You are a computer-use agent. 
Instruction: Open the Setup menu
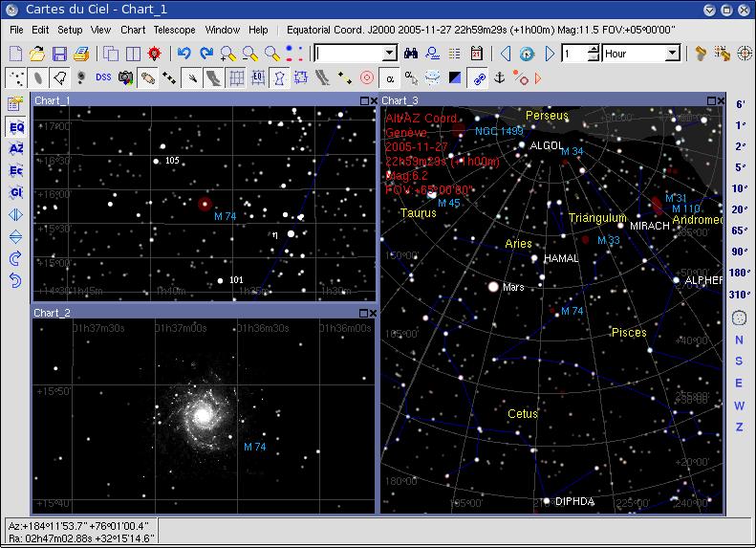(70, 30)
